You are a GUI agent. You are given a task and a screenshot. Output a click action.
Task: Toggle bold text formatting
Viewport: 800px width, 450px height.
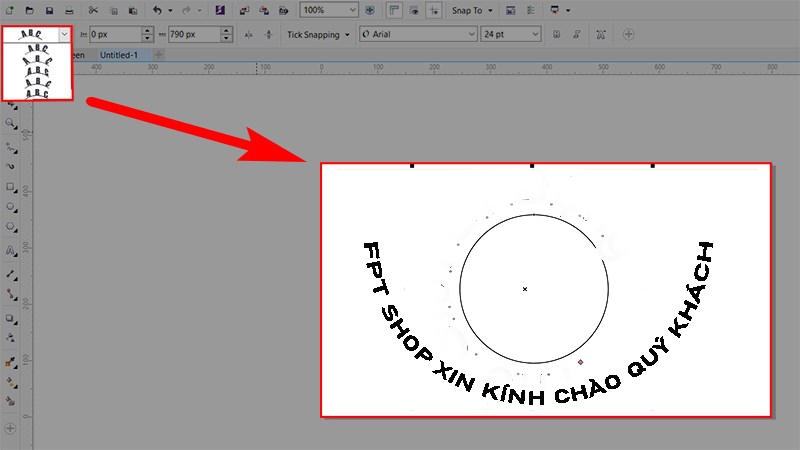click(557, 35)
